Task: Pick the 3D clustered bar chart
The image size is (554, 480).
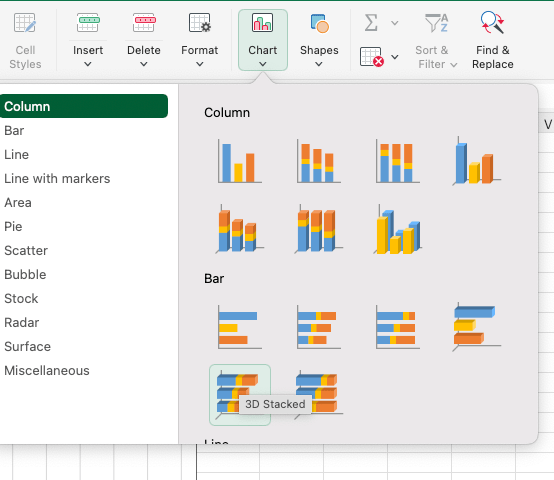Action: pos(477,327)
